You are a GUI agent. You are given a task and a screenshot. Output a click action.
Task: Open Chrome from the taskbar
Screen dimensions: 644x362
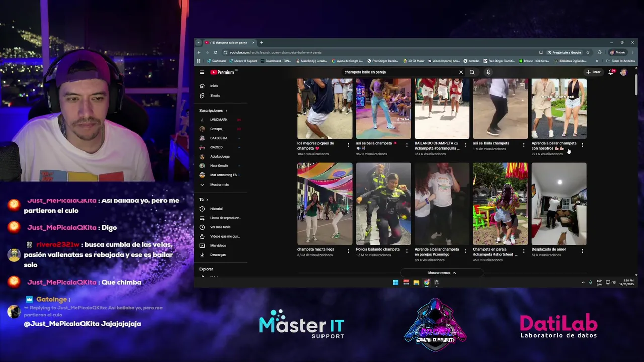[426, 282]
